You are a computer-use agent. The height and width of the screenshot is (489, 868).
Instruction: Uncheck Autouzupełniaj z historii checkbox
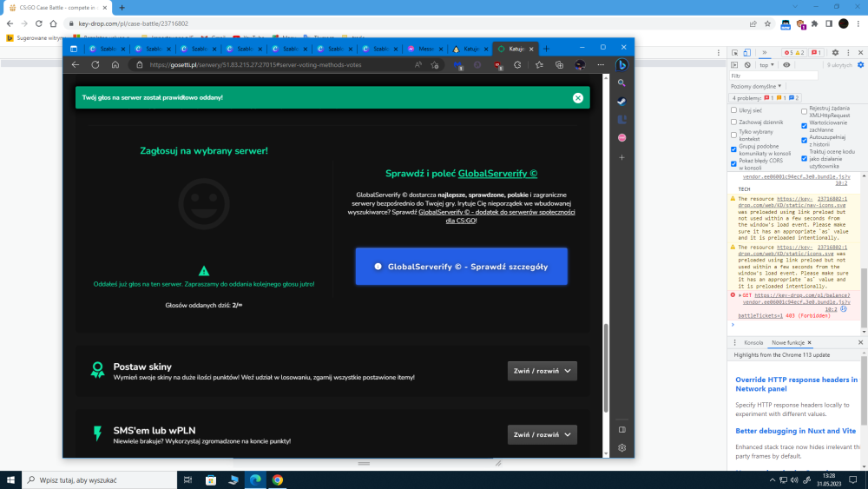pos(804,140)
